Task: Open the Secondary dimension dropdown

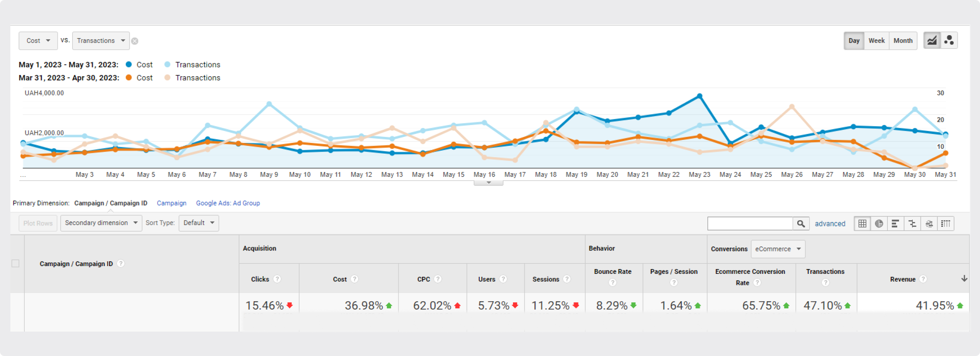Action: coord(101,223)
